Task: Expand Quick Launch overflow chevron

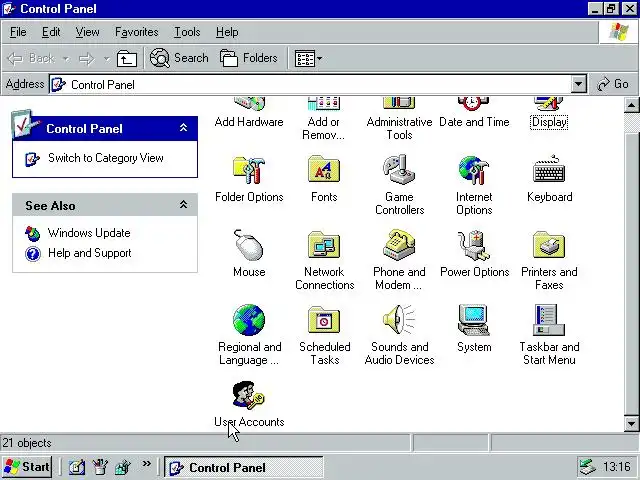Action: pos(146,464)
